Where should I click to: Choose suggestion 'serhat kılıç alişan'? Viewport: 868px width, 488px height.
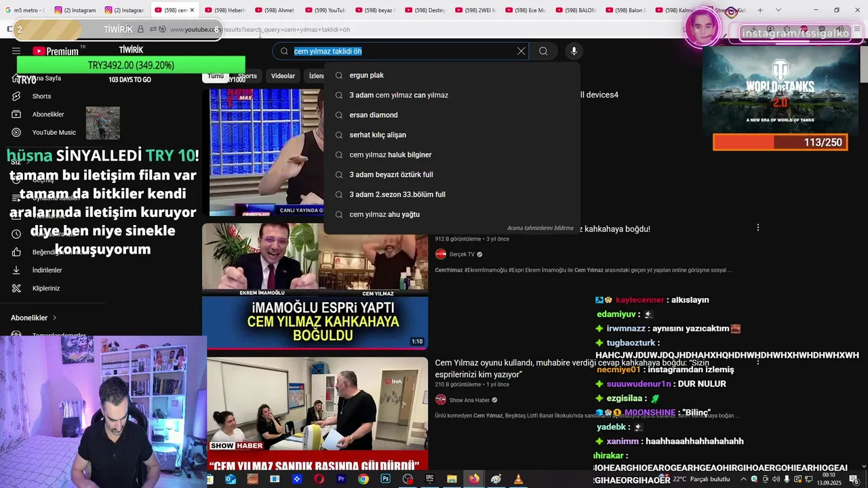pos(452,135)
